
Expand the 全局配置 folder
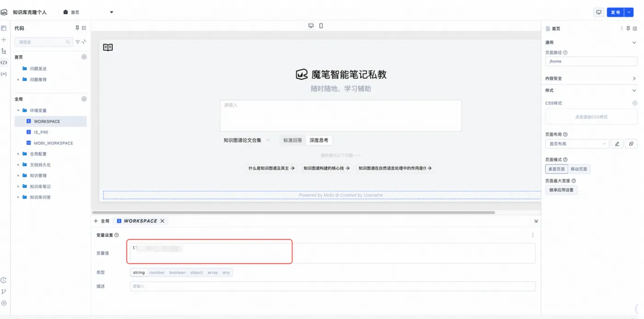tap(18, 154)
